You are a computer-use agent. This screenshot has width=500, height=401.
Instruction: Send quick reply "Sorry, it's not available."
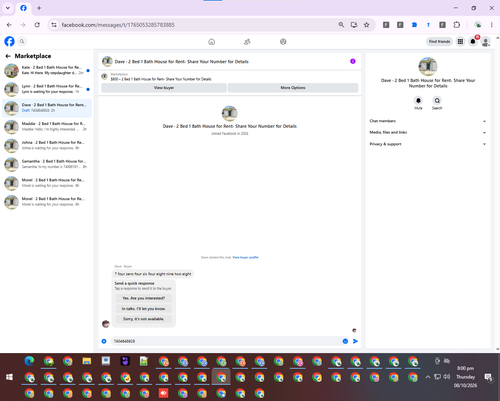tap(144, 319)
